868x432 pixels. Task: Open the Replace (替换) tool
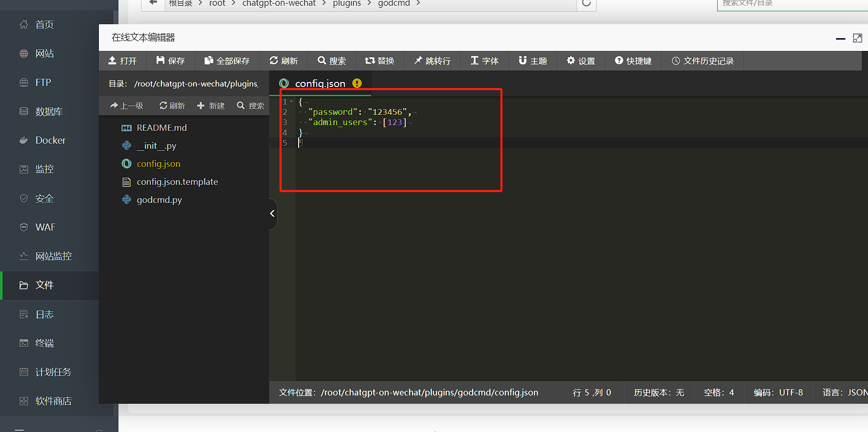(379, 61)
